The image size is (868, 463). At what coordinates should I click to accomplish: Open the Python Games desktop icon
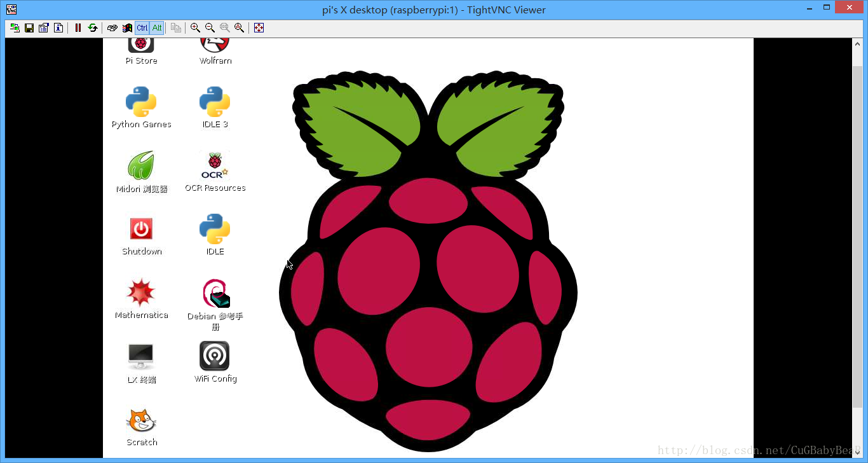coord(141,102)
